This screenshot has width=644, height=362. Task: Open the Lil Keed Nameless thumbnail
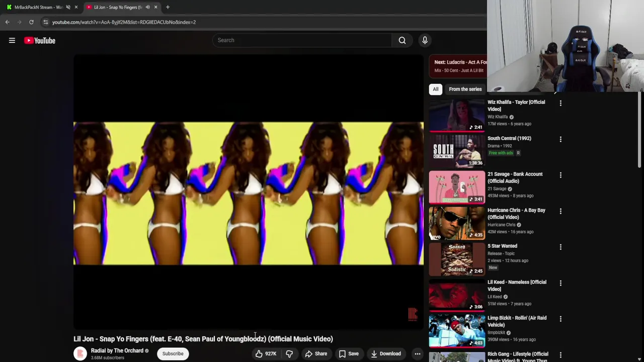pos(457,295)
